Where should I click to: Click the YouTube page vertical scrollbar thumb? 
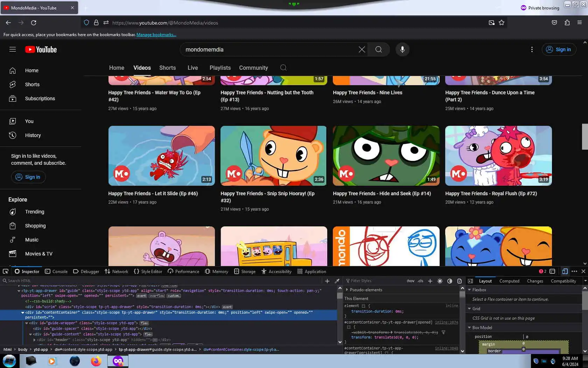585,137
